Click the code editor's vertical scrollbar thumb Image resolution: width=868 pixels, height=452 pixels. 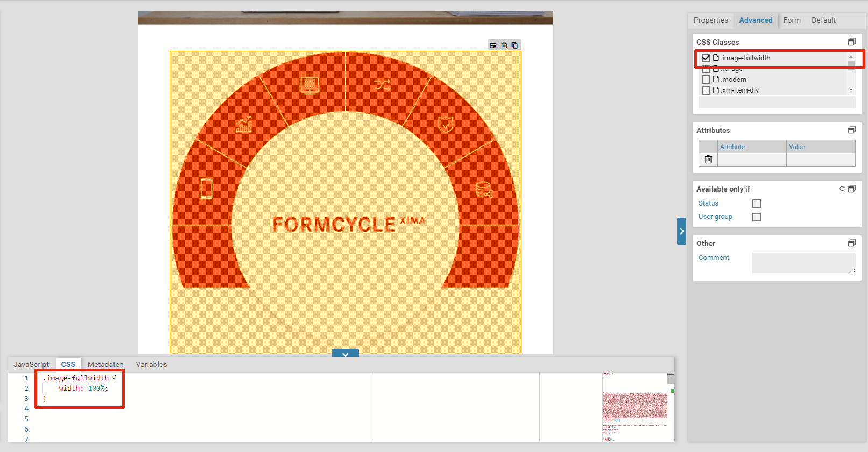[671, 378]
